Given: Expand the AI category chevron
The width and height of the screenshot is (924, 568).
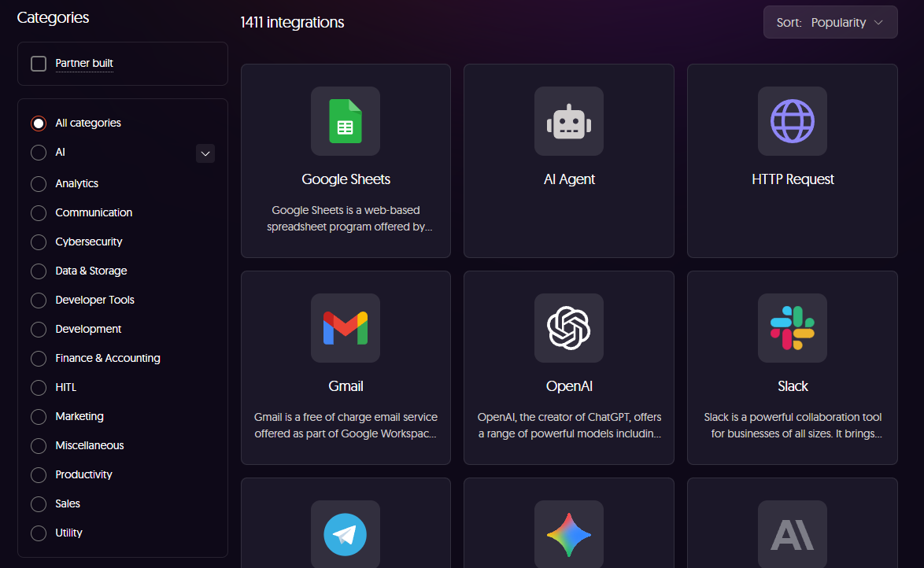Looking at the screenshot, I should [205, 153].
